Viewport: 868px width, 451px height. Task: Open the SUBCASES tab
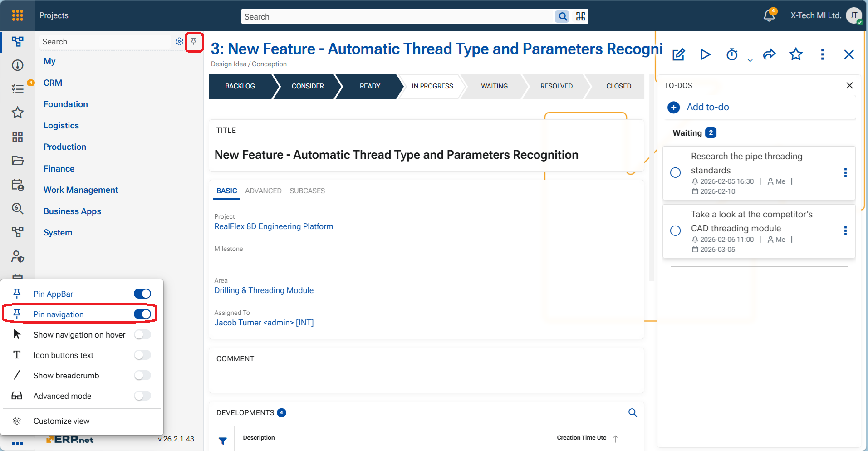(x=307, y=191)
